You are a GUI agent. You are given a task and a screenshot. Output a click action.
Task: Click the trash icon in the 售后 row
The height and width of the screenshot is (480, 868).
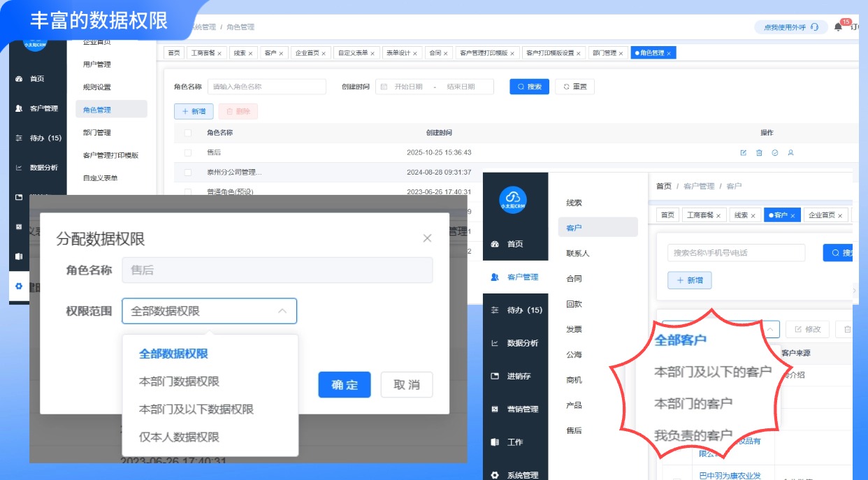pos(759,152)
